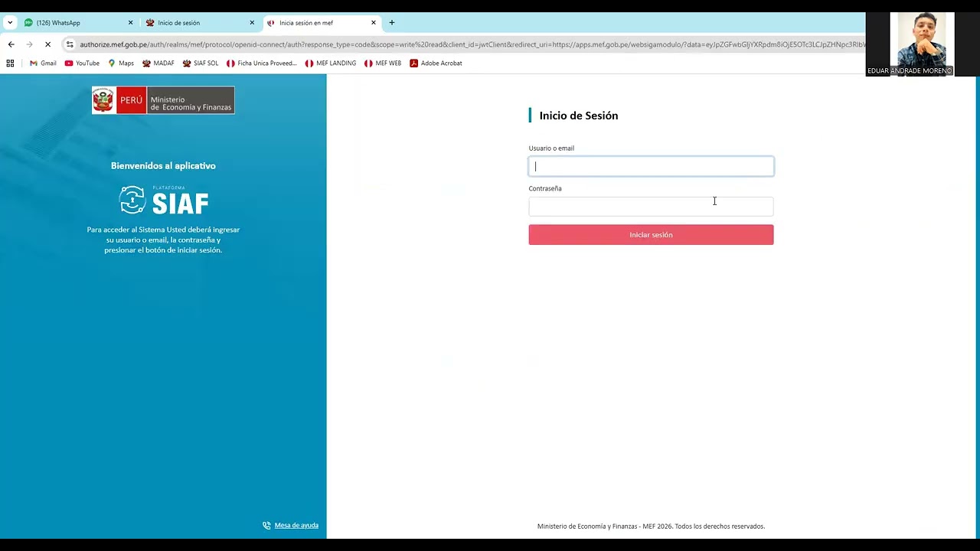Open the MADAF bookmark
980x551 pixels.
tap(158, 64)
